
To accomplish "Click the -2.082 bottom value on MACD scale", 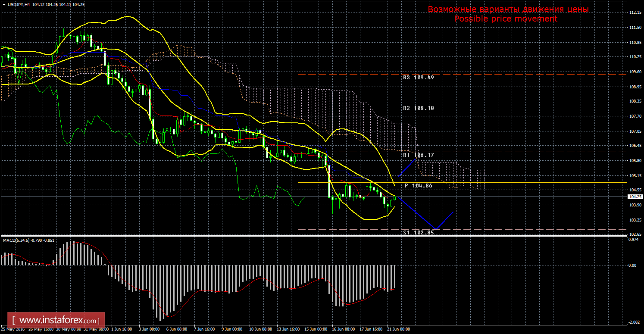I will (632, 322).
